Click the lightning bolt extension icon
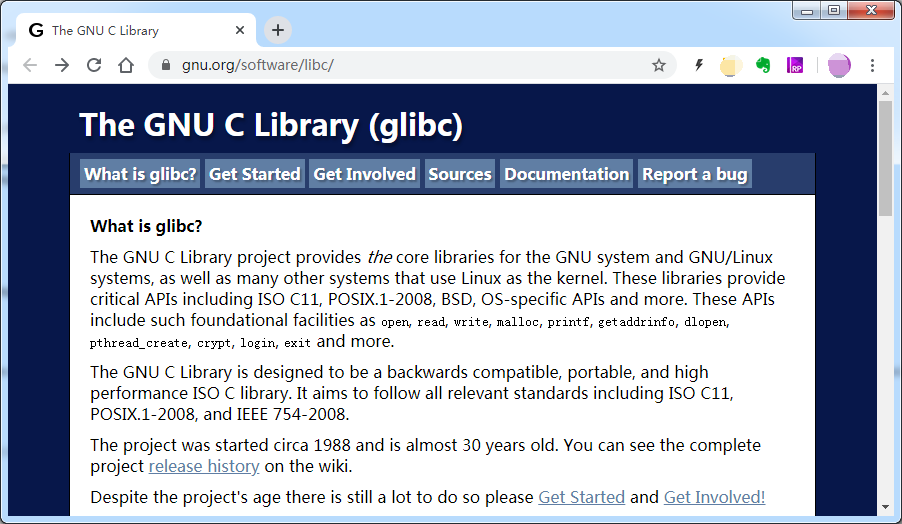Image resolution: width=902 pixels, height=524 pixels. pyautogui.click(x=699, y=66)
